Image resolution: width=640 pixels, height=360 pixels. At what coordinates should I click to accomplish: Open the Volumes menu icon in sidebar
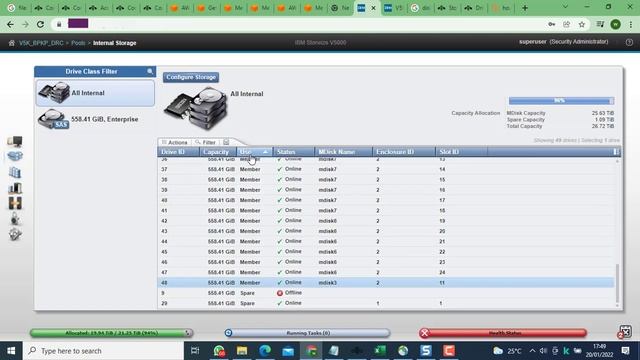(x=15, y=172)
